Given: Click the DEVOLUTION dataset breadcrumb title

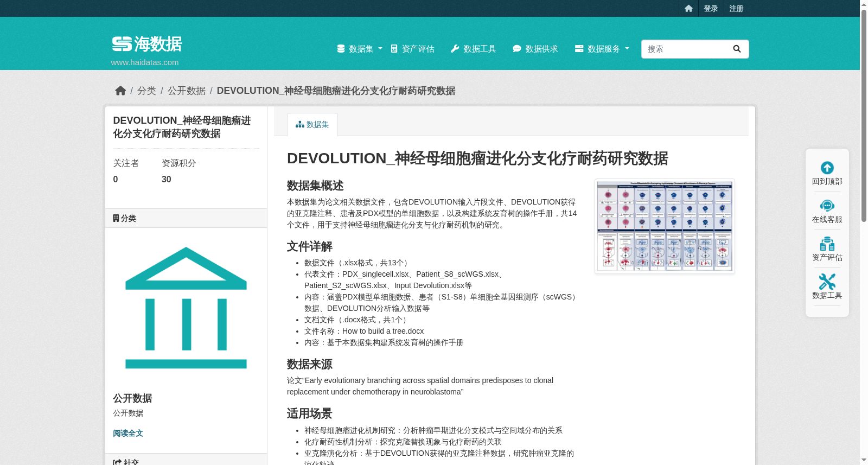Looking at the screenshot, I should tap(336, 91).
